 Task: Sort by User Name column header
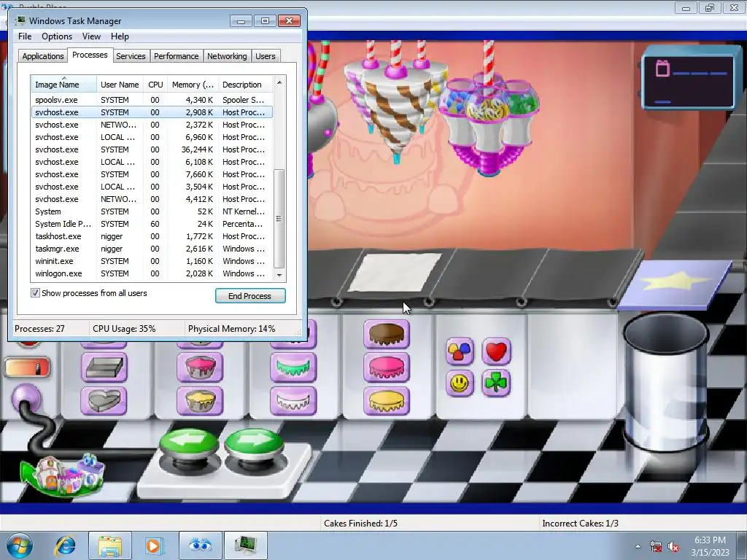(x=120, y=85)
